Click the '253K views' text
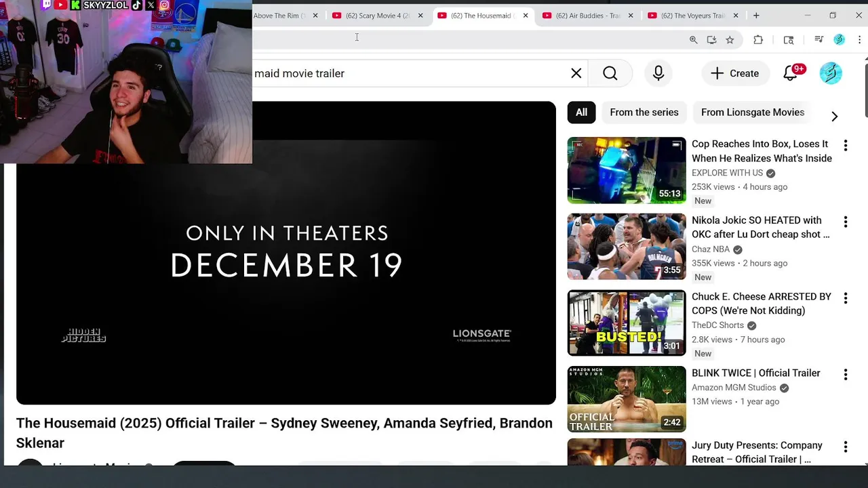868x488 pixels. coord(713,187)
